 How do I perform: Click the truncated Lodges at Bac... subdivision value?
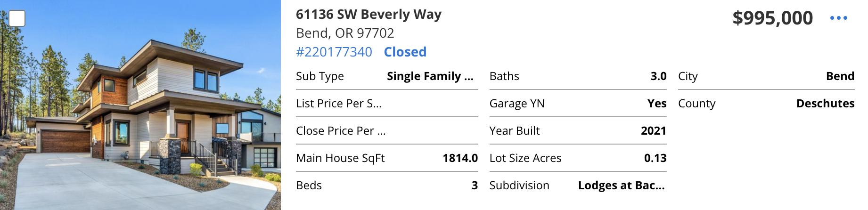click(x=622, y=186)
